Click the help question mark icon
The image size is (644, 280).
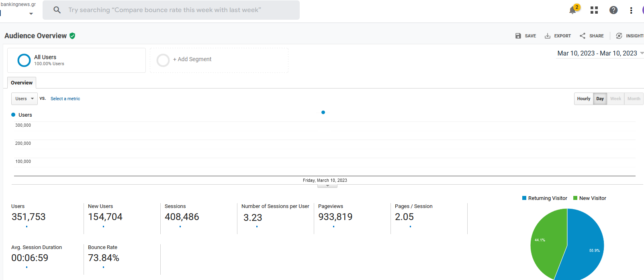click(x=613, y=10)
